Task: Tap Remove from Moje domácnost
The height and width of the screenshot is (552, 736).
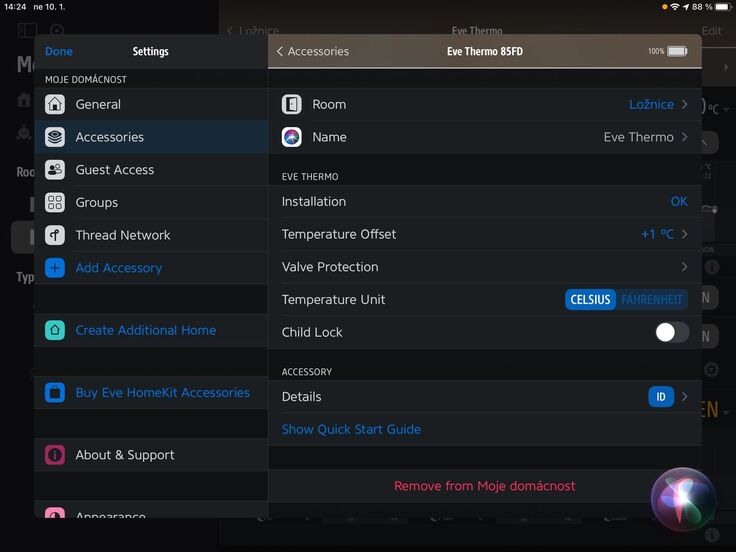Action: click(484, 486)
